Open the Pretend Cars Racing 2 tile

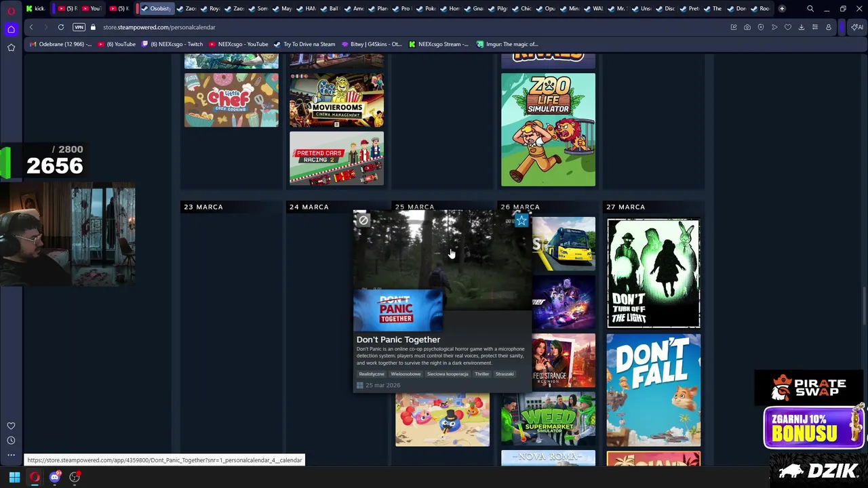click(336, 159)
